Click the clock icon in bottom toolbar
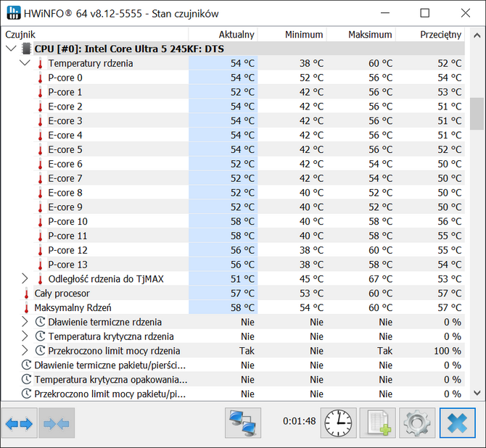The width and height of the screenshot is (486, 448). [x=338, y=423]
